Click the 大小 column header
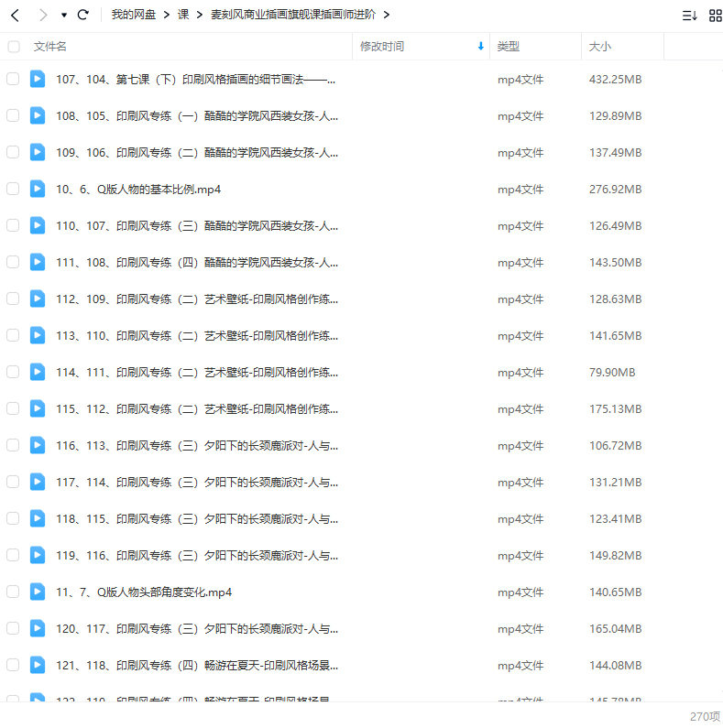The height and width of the screenshot is (728, 723). tap(600, 46)
